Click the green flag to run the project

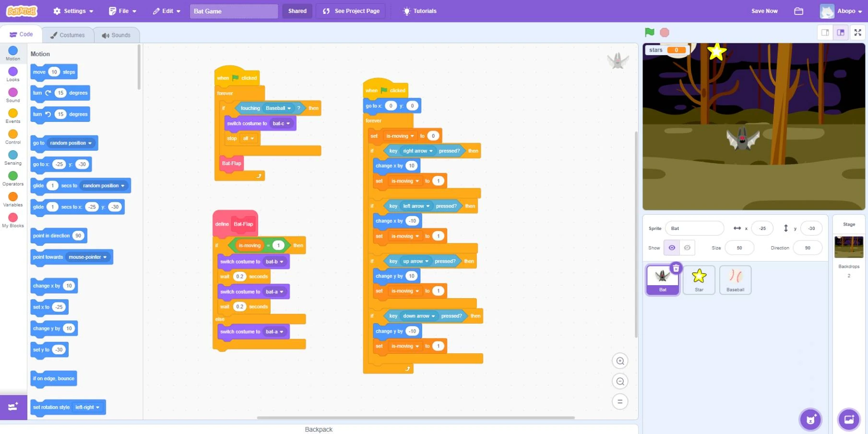(x=649, y=32)
